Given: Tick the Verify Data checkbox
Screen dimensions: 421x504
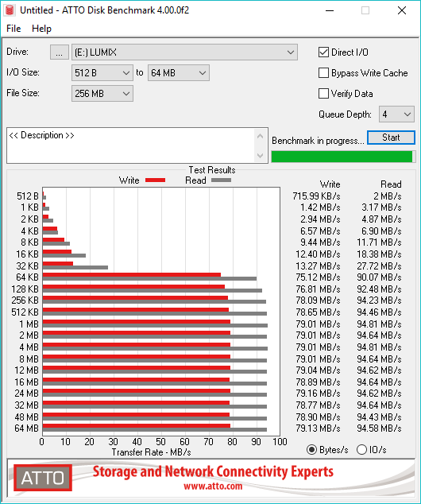Looking at the screenshot, I should [x=323, y=94].
